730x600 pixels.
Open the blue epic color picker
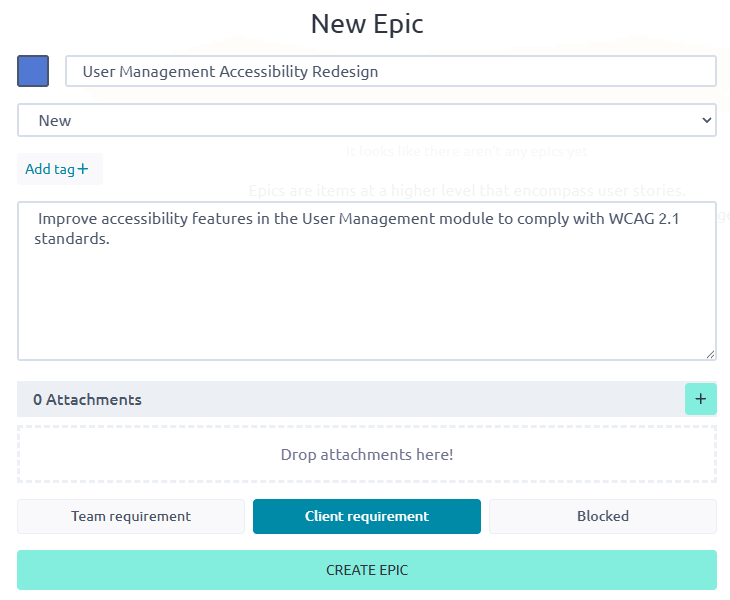click(33, 71)
